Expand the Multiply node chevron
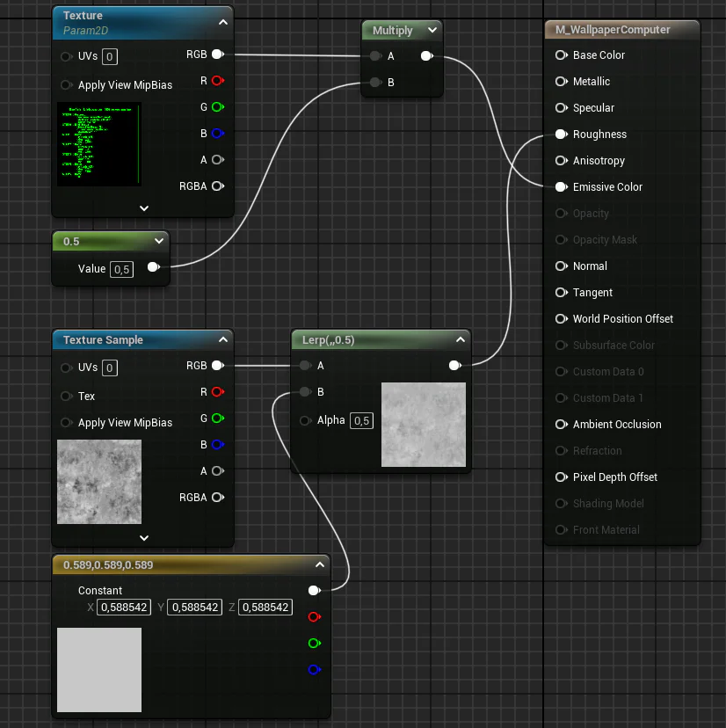The width and height of the screenshot is (726, 728). tap(432, 30)
